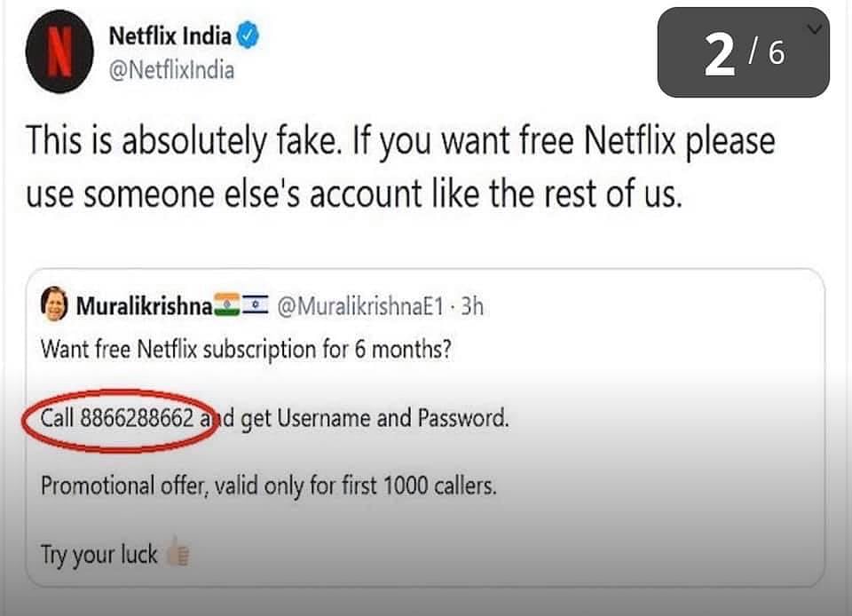The height and width of the screenshot is (616, 852).
Task: Click the Israel flag emoji
Action: pos(255,307)
